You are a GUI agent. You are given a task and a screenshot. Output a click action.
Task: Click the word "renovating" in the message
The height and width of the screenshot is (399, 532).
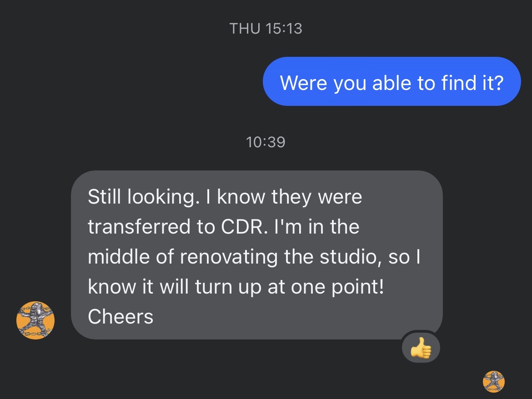coord(229,257)
